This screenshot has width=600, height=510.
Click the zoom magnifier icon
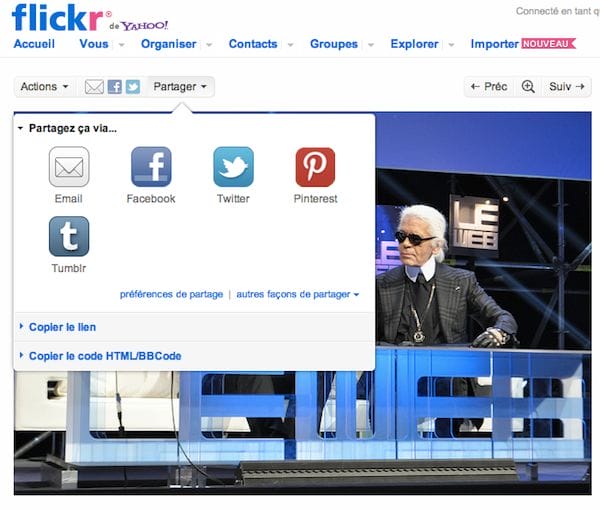point(528,87)
